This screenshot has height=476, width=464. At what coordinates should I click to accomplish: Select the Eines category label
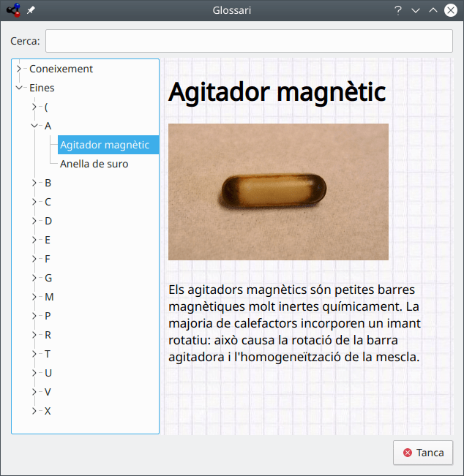coord(42,88)
